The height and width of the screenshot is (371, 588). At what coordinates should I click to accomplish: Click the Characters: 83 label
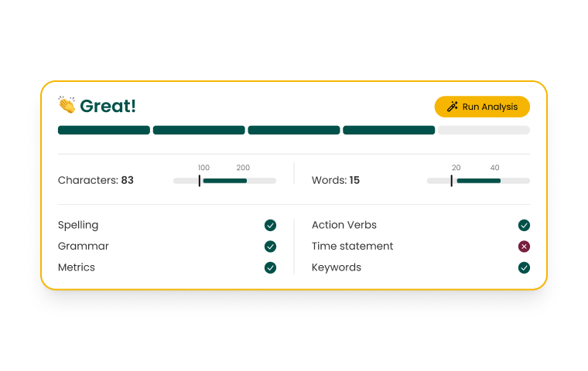pyautogui.click(x=96, y=180)
